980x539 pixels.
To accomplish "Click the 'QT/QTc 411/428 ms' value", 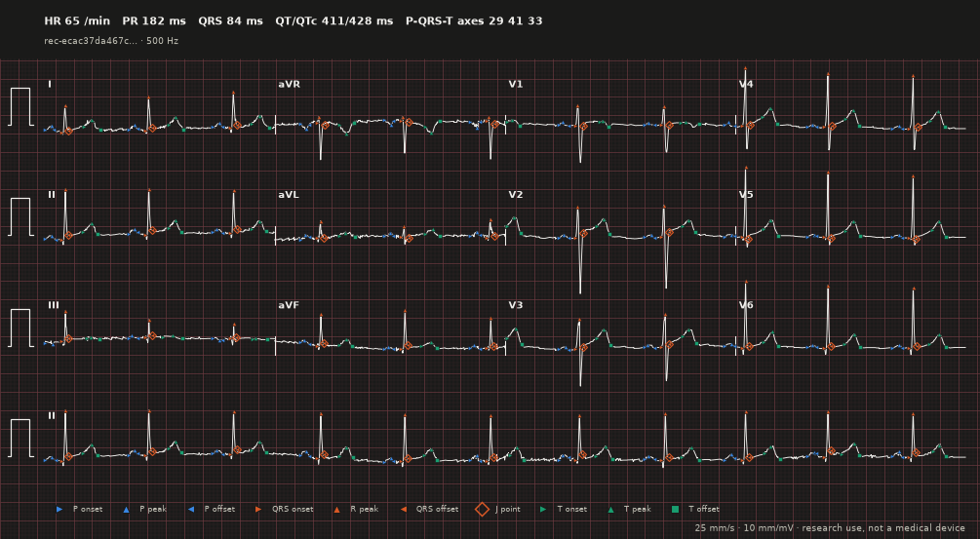I will coord(334,20).
